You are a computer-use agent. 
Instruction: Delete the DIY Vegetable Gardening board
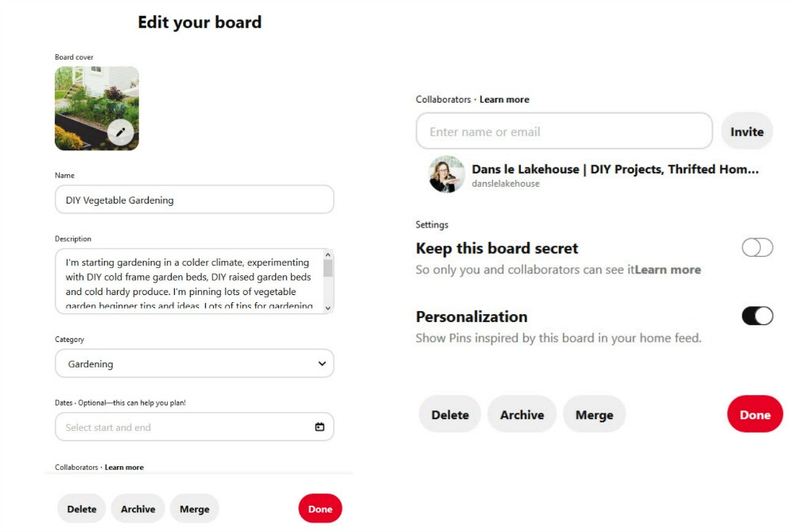450,414
